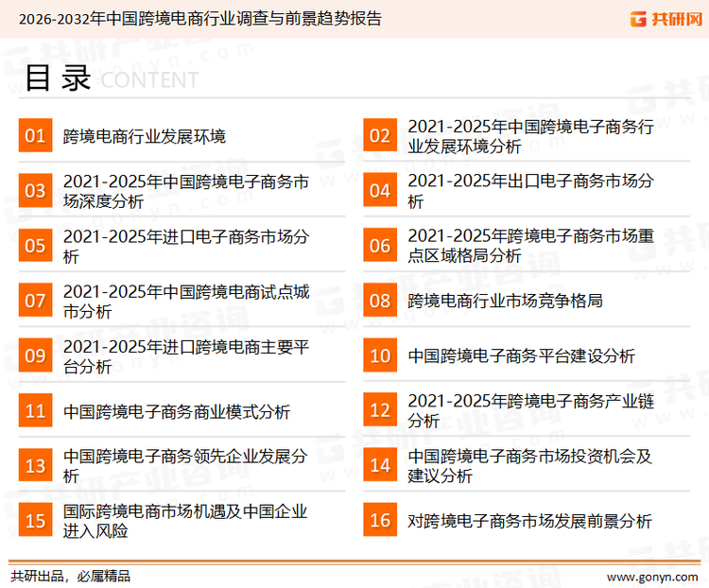Viewport: 709px width, 588px height.
Task: Select chapter 中国跨境电子商务商业模式分析
Action: [177, 411]
